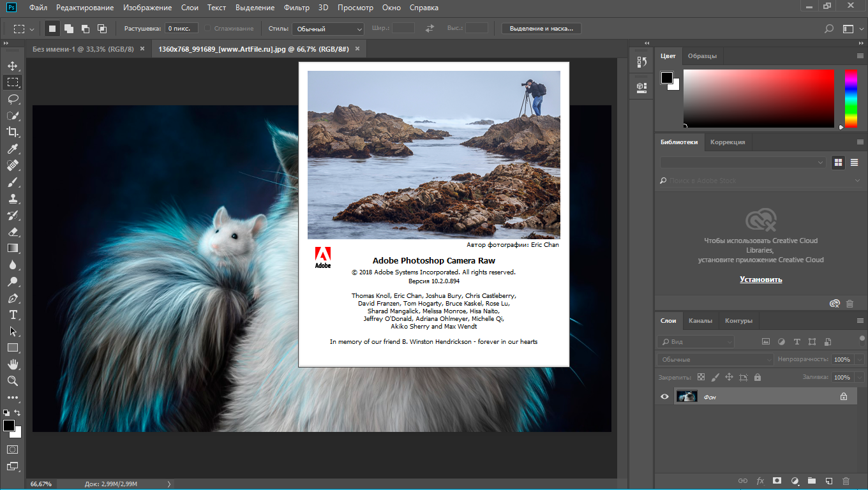Toggle visibility of Фон layer
This screenshot has height=490, width=868.
coord(664,397)
